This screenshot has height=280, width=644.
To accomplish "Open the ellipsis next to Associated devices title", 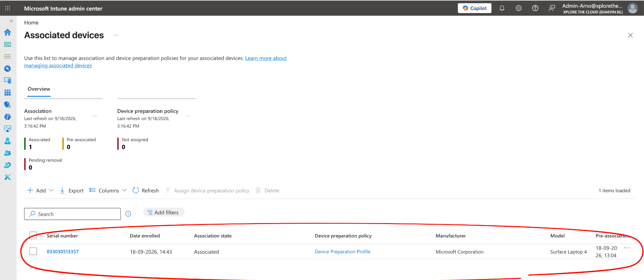I will (x=116, y=35).
